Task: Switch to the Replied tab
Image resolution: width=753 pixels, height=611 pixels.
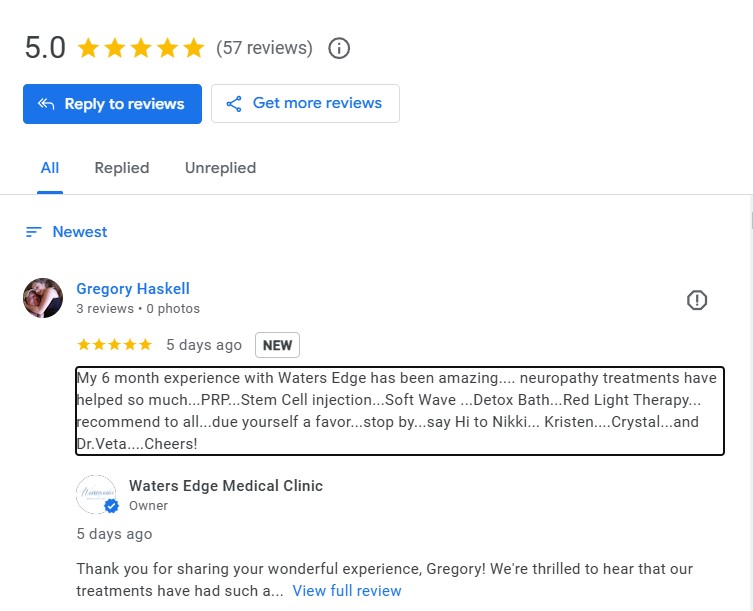Action: pos(122,168)
